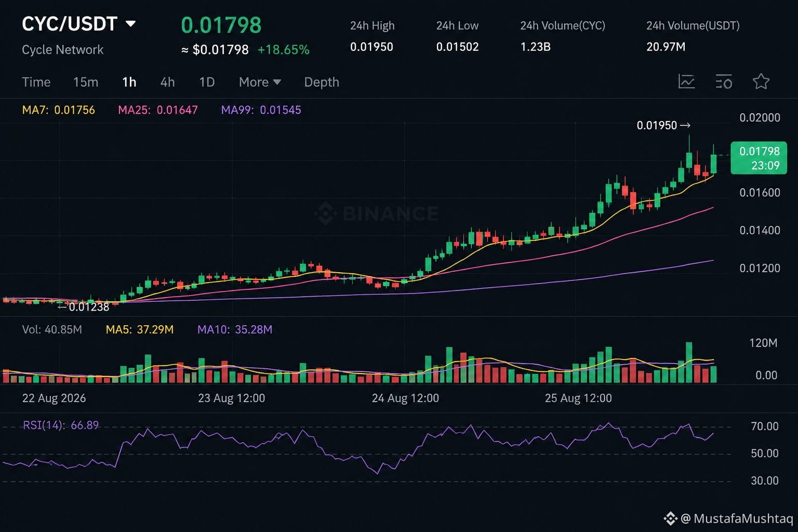Switch to the Time chart tab
The width and height of the screenshot is (798, 532).
pyautogui.click(x=36, y=82)
